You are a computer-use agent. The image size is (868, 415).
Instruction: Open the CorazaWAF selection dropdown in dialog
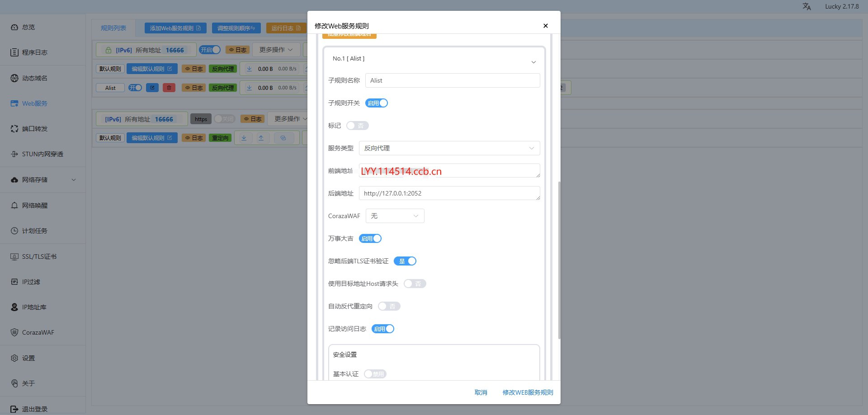pos(395,216)
